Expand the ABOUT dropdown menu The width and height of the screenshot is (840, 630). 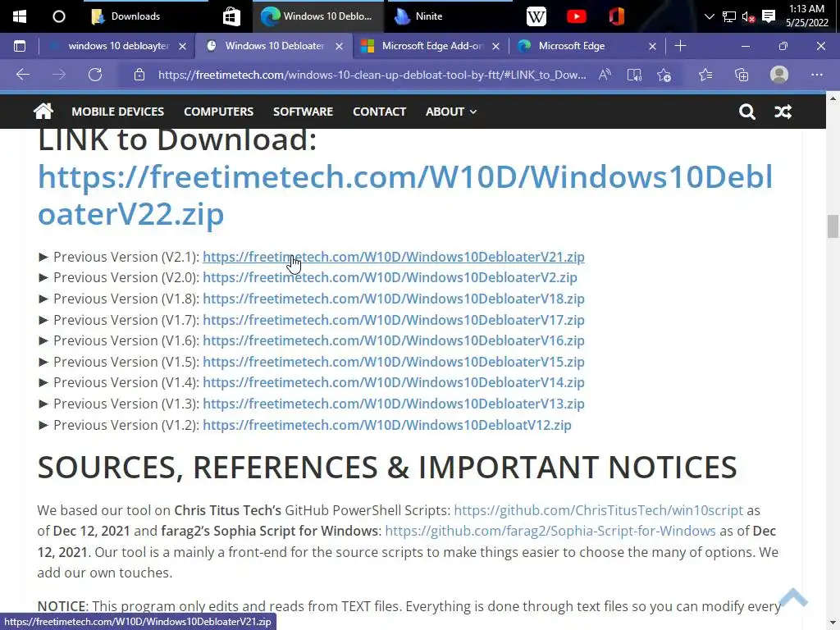click(450, 112)
